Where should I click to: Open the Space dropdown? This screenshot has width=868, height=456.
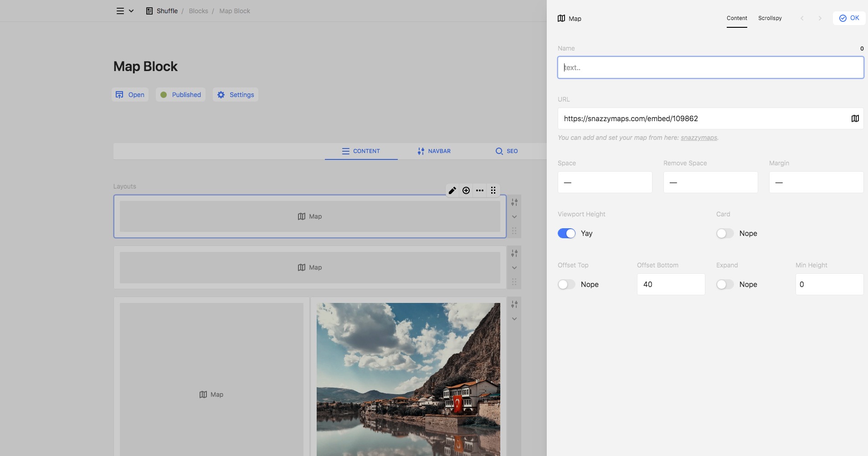605,182
